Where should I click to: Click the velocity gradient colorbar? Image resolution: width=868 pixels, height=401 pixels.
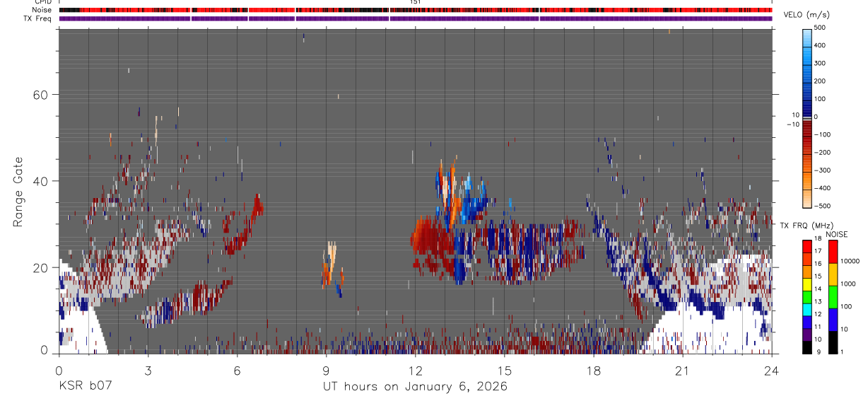(x=807, y=117)
